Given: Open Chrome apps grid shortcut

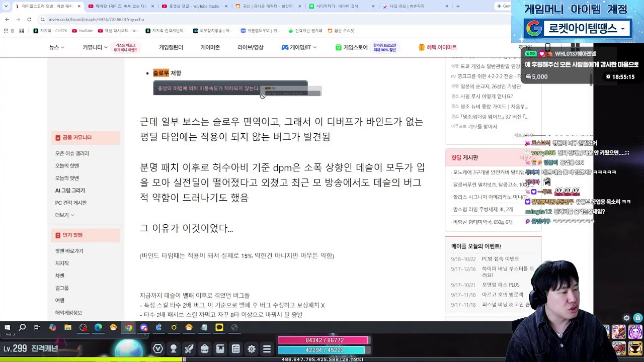Looking at the screenshot, I should (6, 31).
